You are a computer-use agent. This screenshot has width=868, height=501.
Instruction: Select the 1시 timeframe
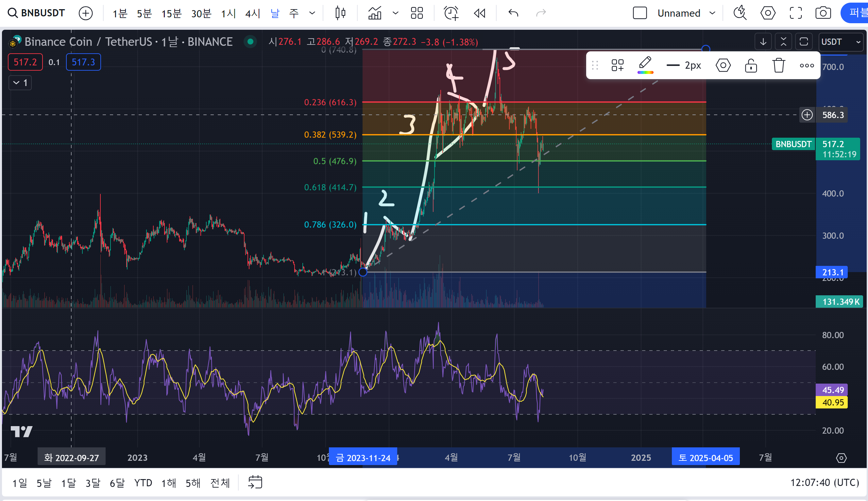tap(228, 13)
